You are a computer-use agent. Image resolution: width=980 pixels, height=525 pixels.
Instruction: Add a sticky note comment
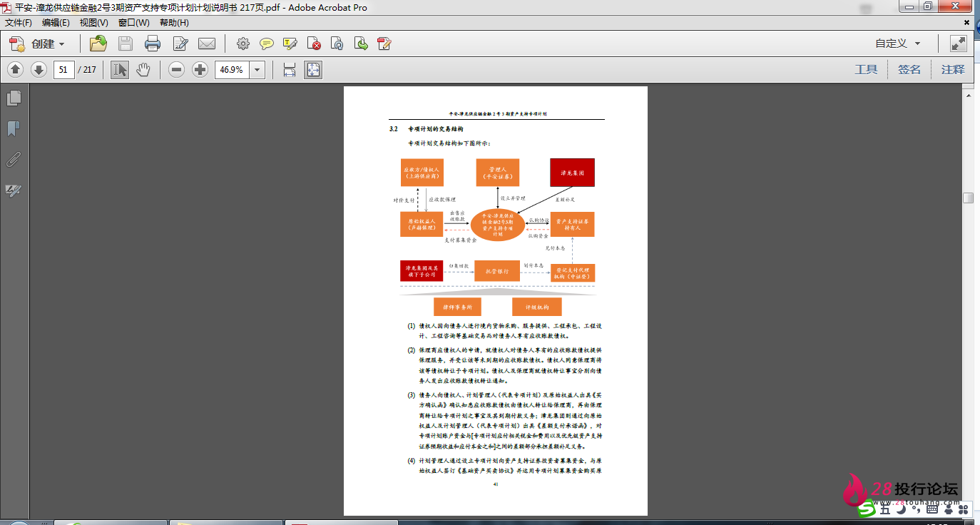click(267, 44)
